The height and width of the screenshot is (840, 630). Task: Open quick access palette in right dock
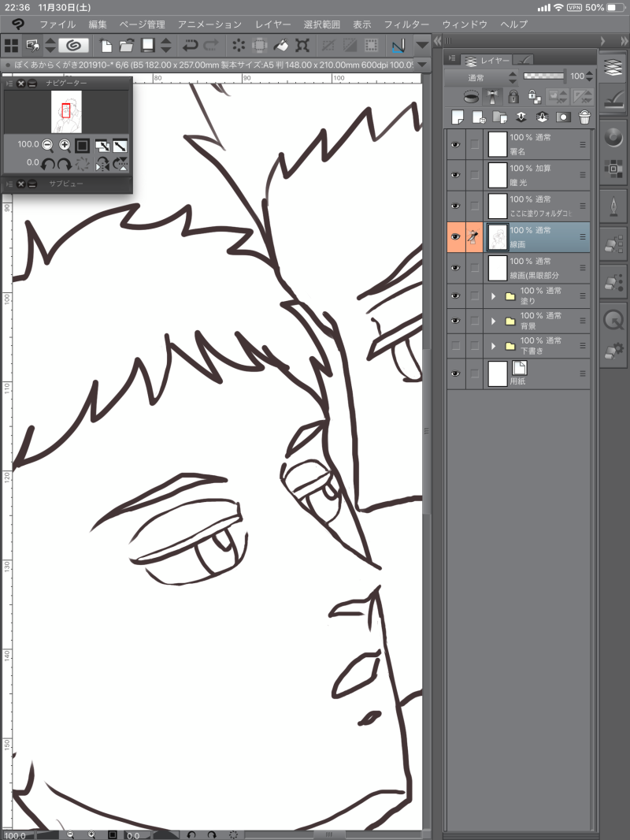pyautogui.click(x=613, y=321)
